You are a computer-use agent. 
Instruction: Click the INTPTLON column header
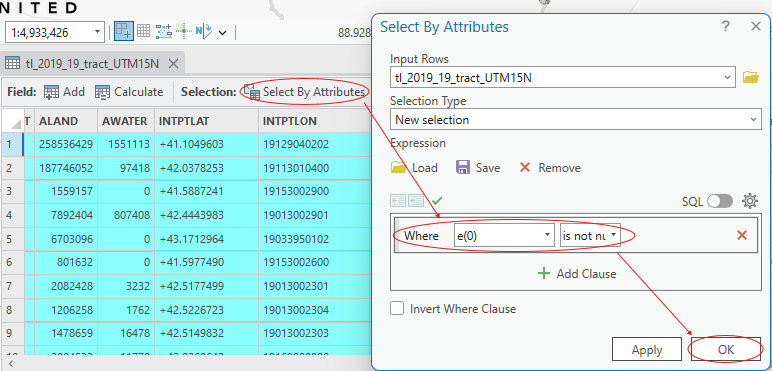point(314,121)
